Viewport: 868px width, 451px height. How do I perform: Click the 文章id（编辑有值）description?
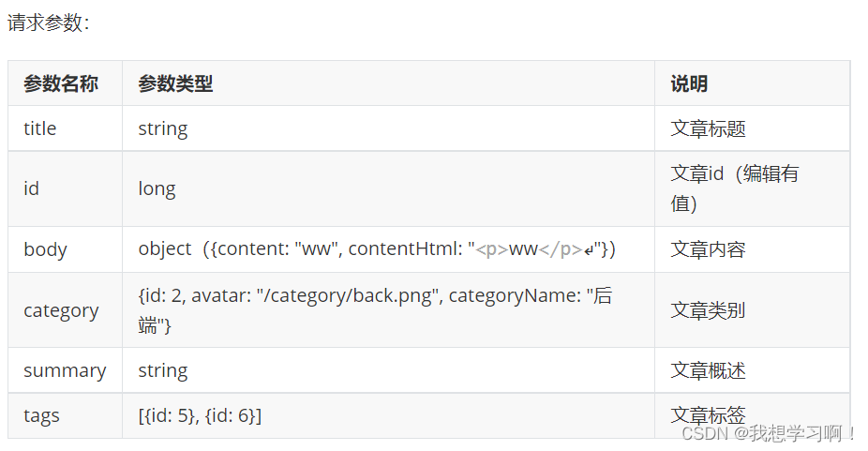[735, 188]
